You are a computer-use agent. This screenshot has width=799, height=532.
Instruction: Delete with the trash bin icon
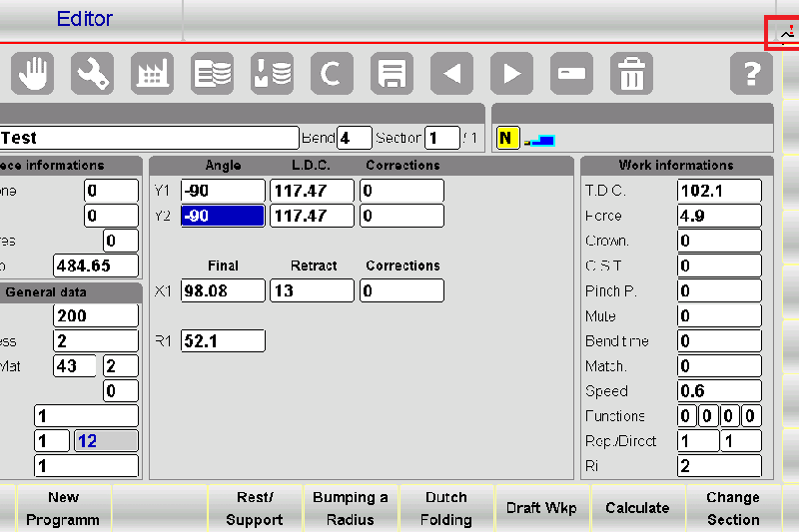pos(631,74)
